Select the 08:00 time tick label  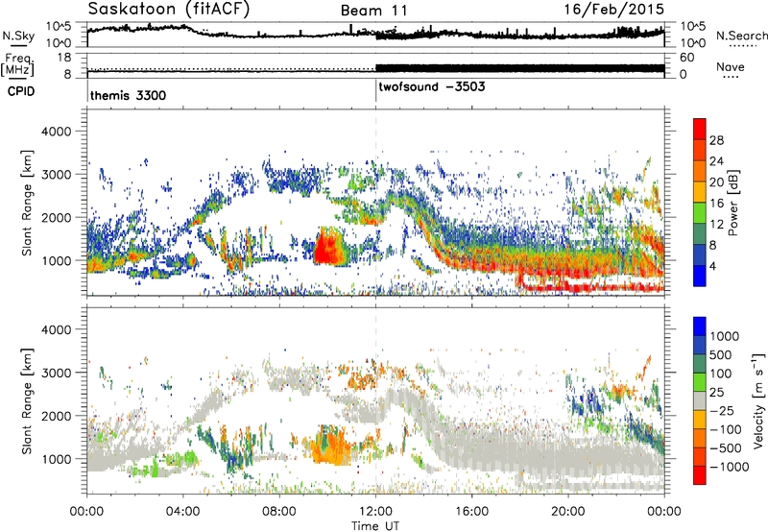point(279,512)
